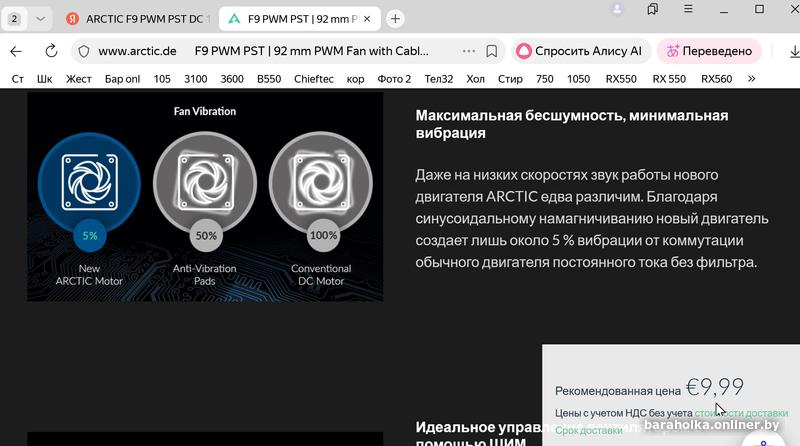
Task: Expand more bookmarks double chevron
Action: pyautogui.click(x=751, y=79)
